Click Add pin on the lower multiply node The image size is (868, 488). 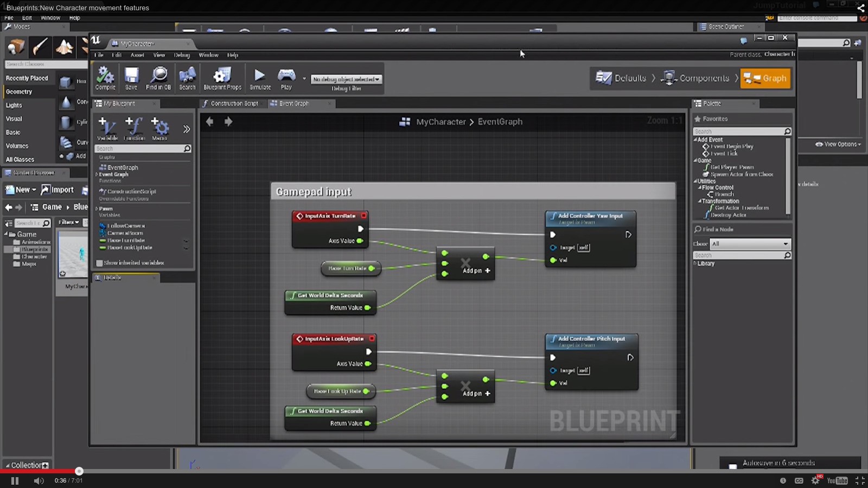coord(476,394)
